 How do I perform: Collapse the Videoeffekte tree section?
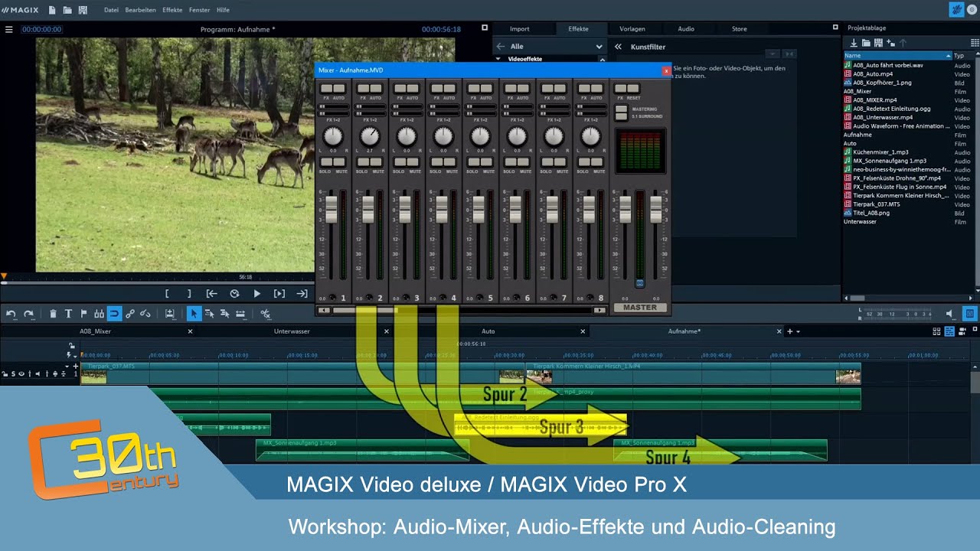click(x=499, y=59)
